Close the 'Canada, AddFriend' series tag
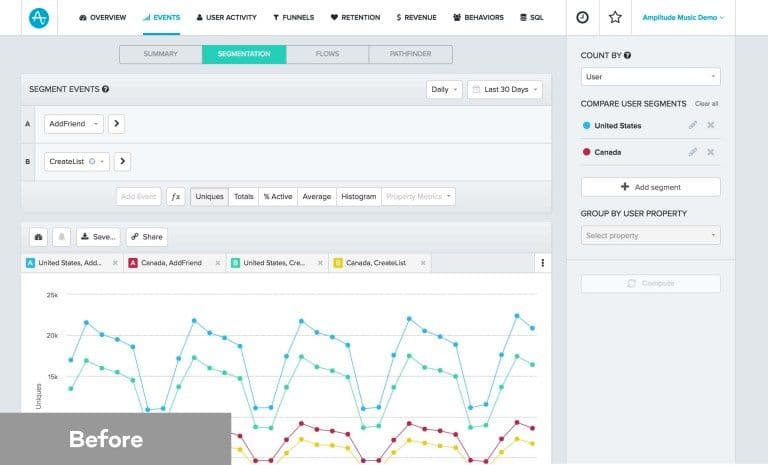The width and height of the screenshot is (768, 465). tap(216, 263)
